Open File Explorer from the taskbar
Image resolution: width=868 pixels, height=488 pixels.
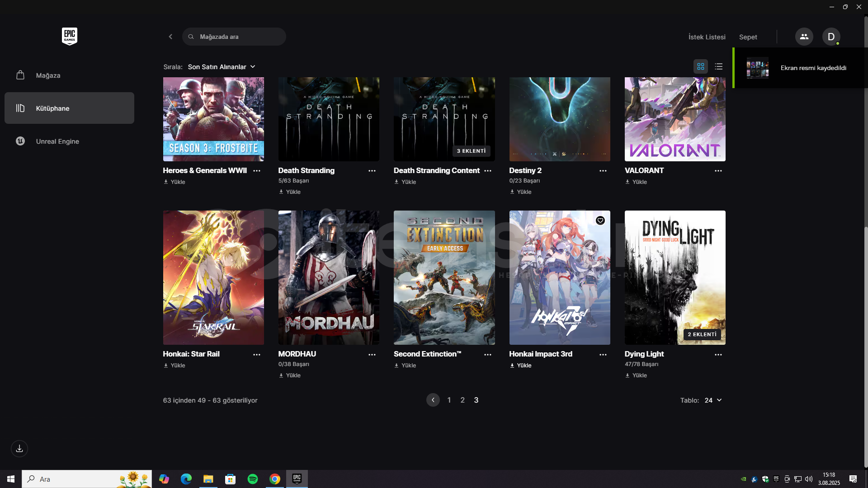tap(208, 479)
